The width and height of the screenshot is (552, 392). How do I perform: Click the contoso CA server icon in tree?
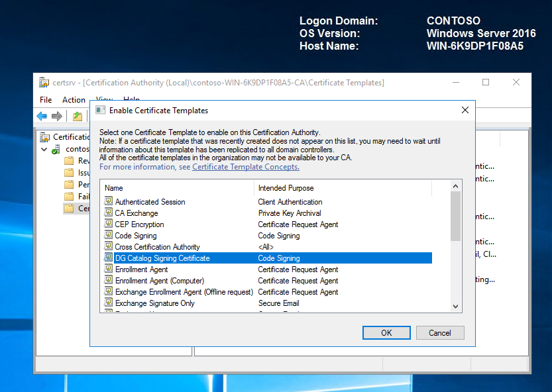pyautogui.click(x=56, y=149)
